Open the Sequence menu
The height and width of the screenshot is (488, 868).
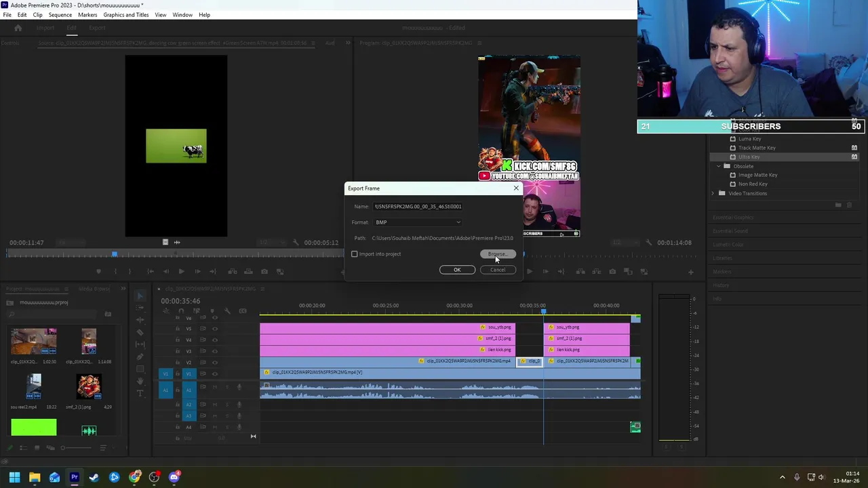pos(60,14)
